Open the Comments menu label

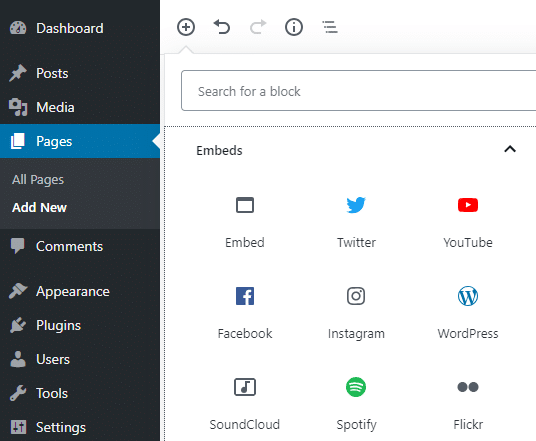69,246
